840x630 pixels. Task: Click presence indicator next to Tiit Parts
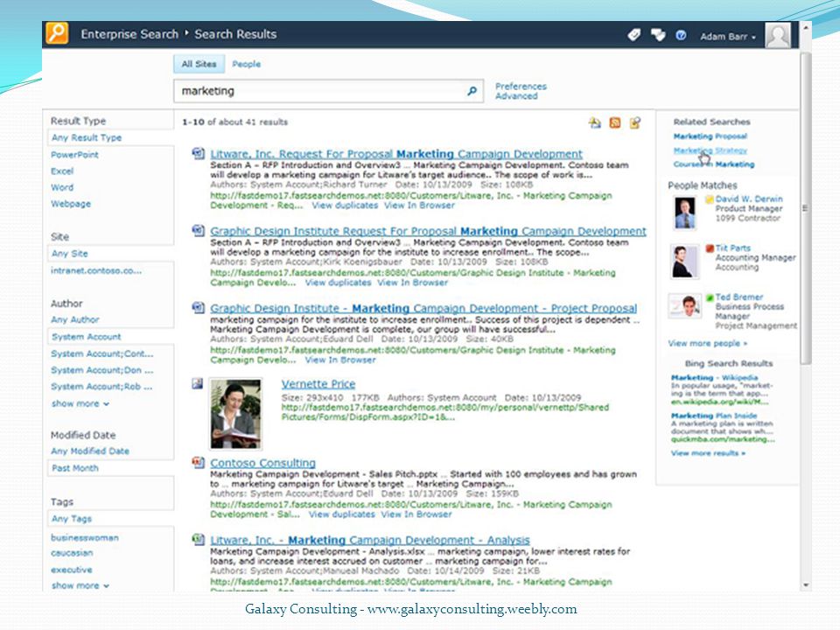coord(710,248)
